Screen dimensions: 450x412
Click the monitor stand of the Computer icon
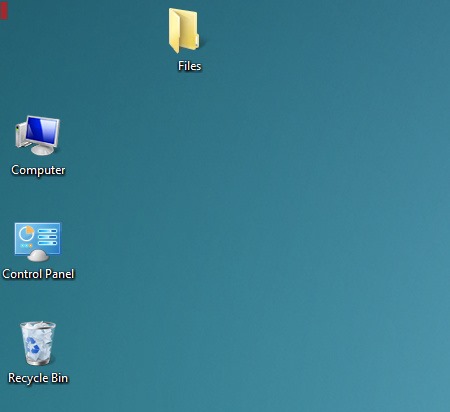click(42, 150)
